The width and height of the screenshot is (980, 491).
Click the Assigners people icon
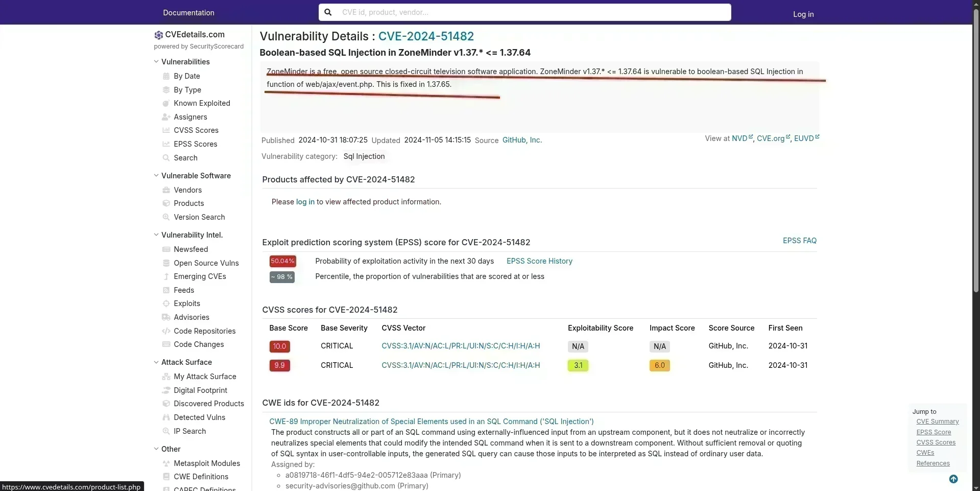pos(166,117)
